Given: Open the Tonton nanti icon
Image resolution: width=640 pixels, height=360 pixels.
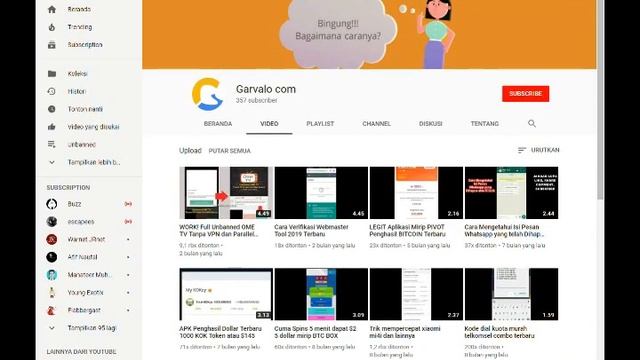Looking at the screenshot, I should pyautogui.click(x=52, y=109).
